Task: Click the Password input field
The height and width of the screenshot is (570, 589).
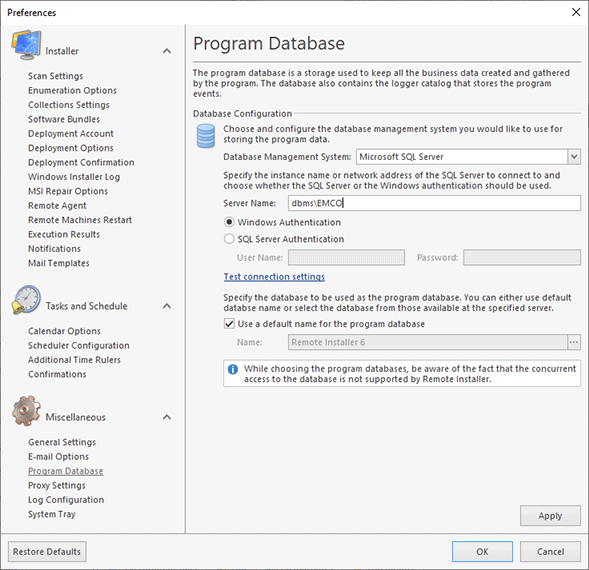Action: [x=522, y=258]
